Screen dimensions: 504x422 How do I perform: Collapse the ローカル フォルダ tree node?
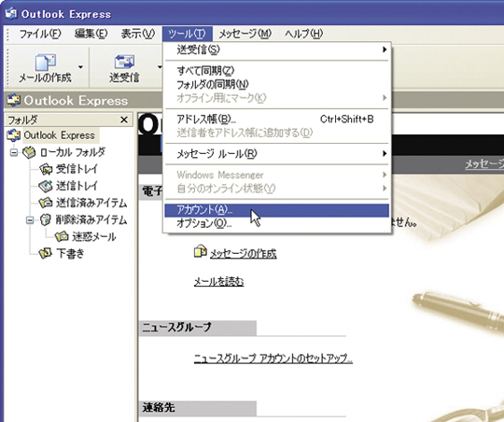click(14, 152)
